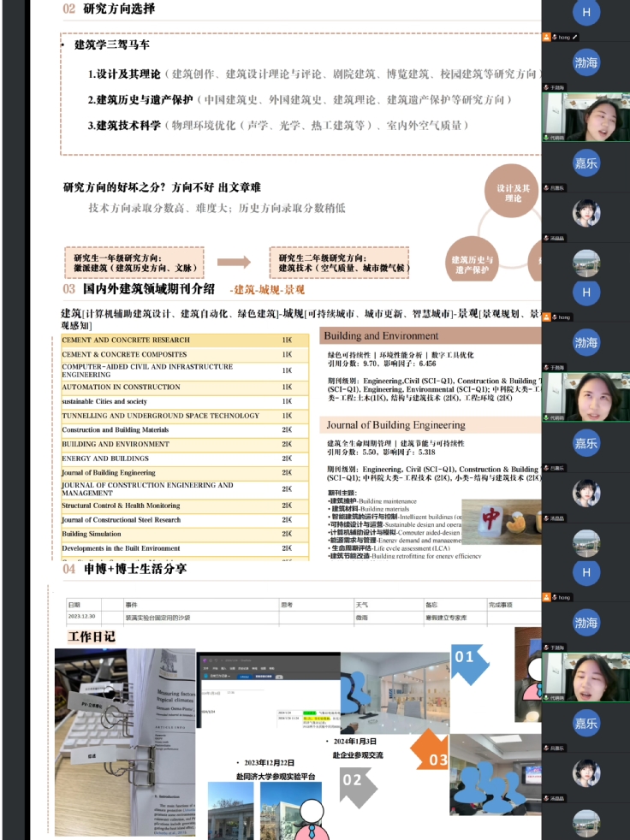630x840 pixels.
Task: Click the "研究生一年级研究方向" dashed box
Action: click(x=134, y=263)
